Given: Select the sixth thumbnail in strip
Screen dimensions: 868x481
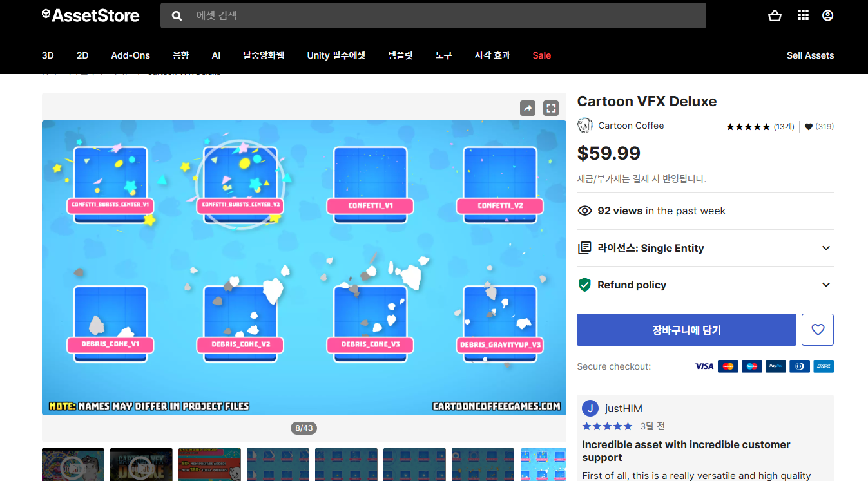Looking at the screenshot, I should point(414,464).
